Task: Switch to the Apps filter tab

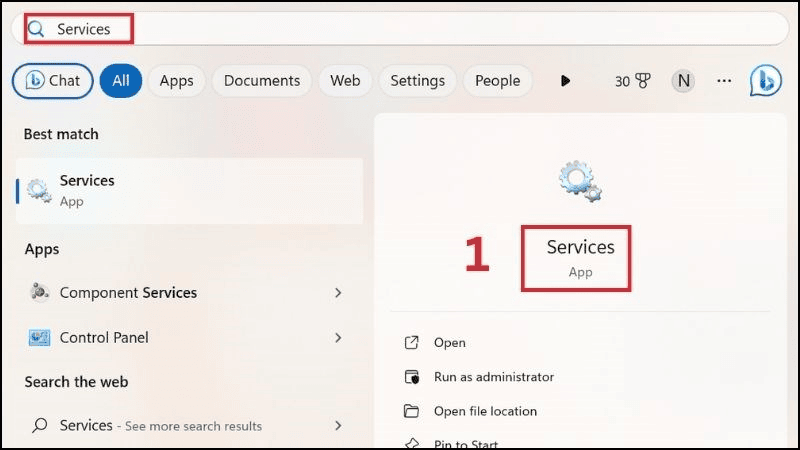Action: click(x=177, y=81)
